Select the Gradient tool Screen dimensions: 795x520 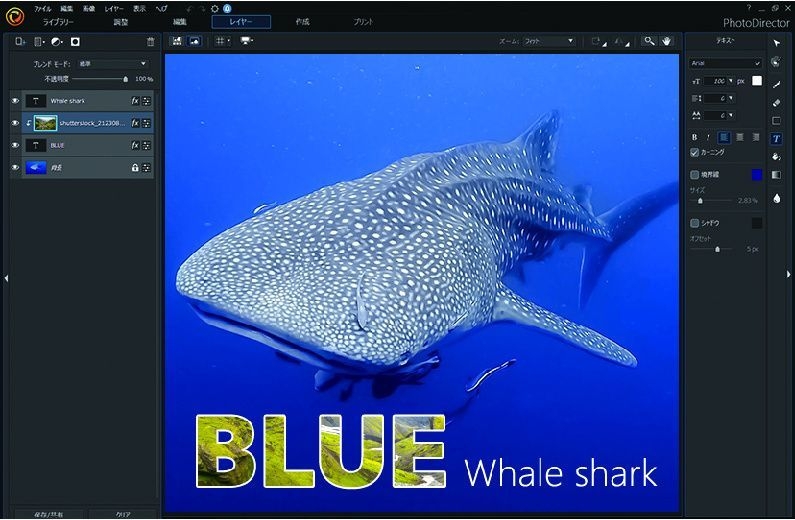777,175
